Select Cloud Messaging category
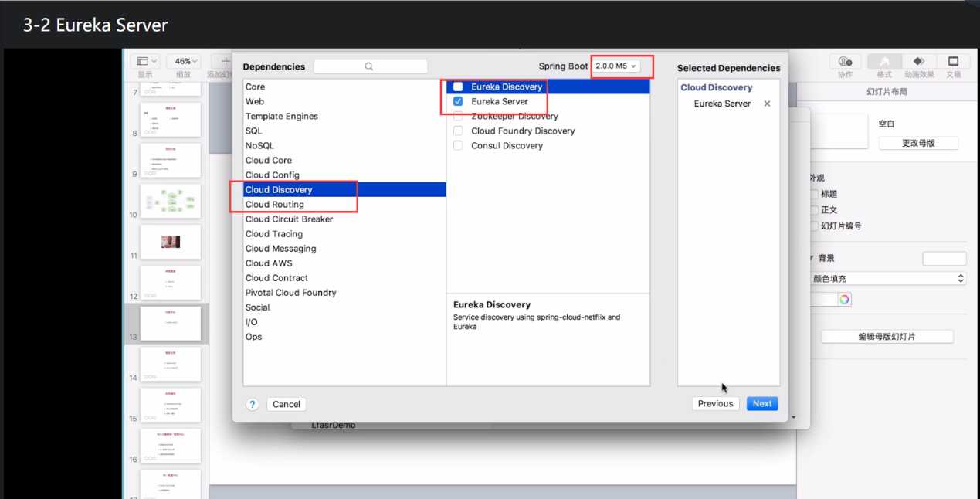980x499 pixels. 344,248
